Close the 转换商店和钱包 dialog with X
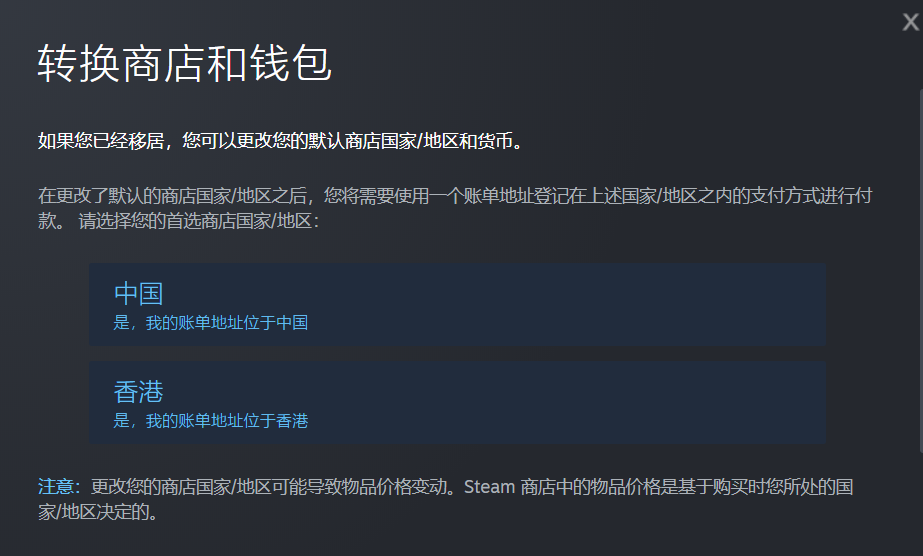 pyautogui.click(x=910, y=22)
